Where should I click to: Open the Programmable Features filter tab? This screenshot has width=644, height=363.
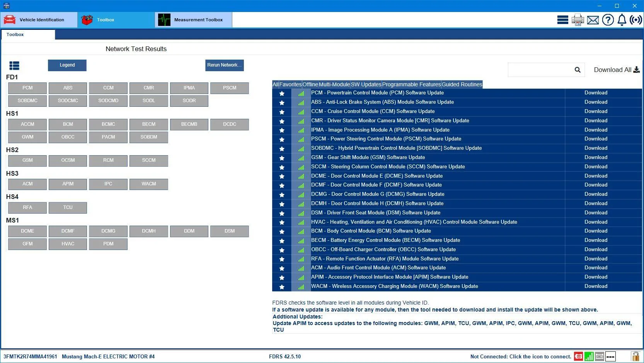(x=411, y=84)
